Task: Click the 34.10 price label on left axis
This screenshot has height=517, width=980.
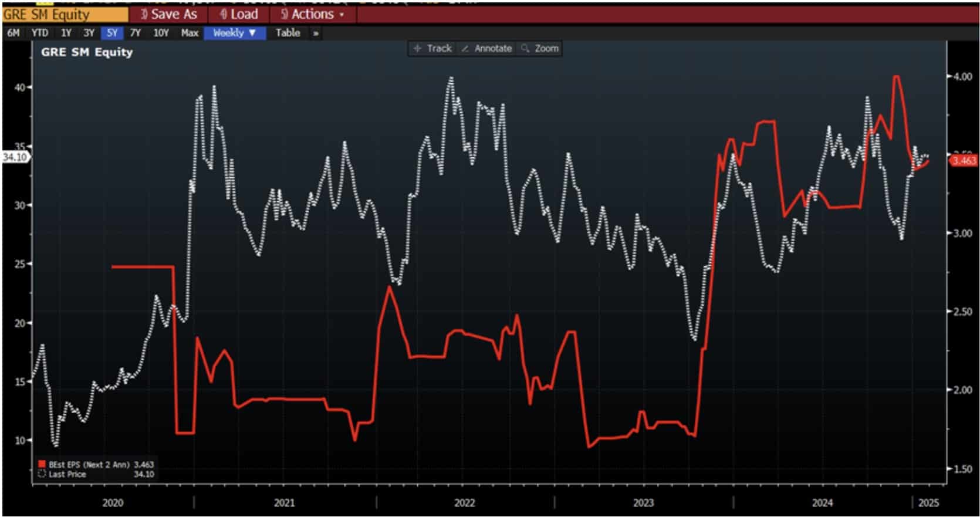Action: [14, 157]
